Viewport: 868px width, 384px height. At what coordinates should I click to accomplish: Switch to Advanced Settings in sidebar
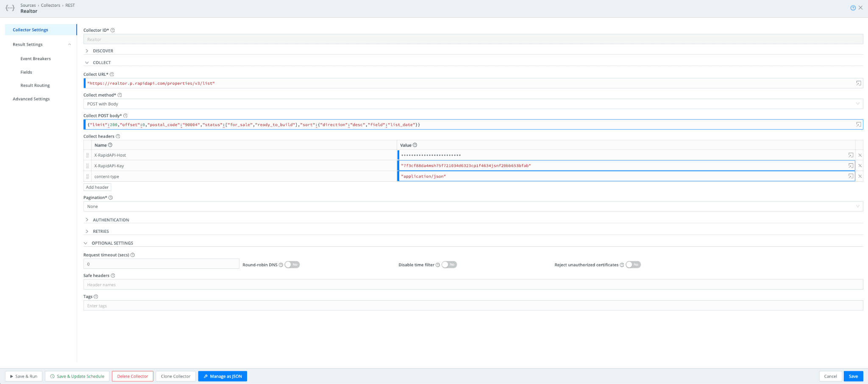tap(31, 99)
